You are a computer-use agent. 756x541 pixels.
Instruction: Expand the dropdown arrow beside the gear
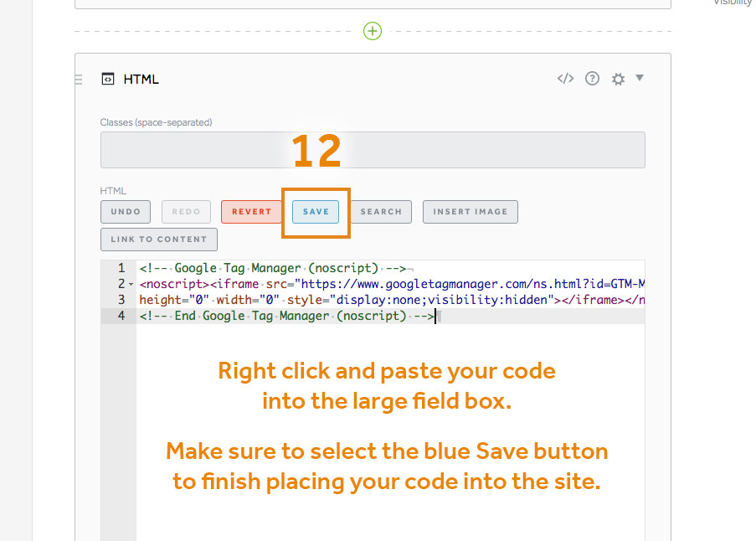coord(640,78)
